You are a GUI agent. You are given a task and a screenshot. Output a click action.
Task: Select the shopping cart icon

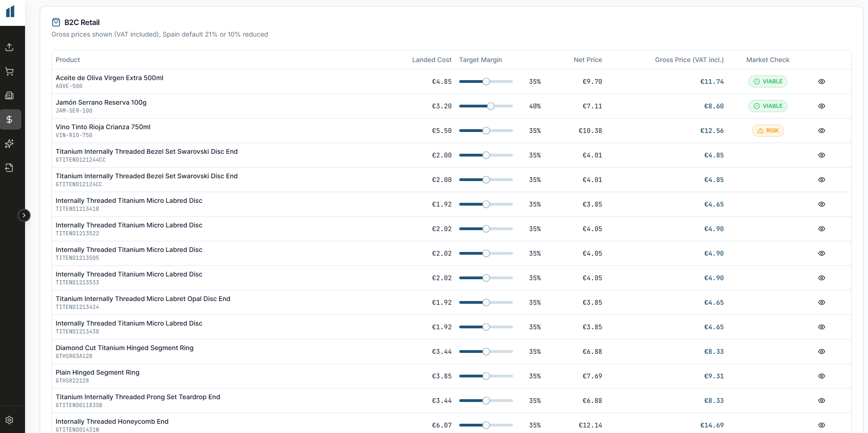9,71
